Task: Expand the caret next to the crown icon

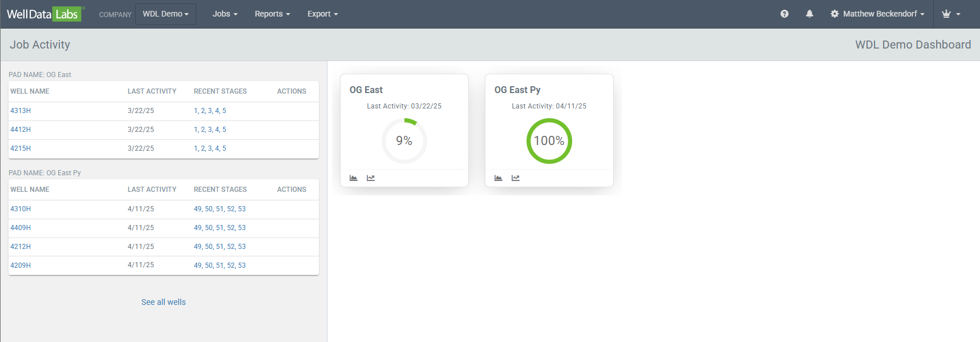Action: pyautogui.click(x=958, y=14)
